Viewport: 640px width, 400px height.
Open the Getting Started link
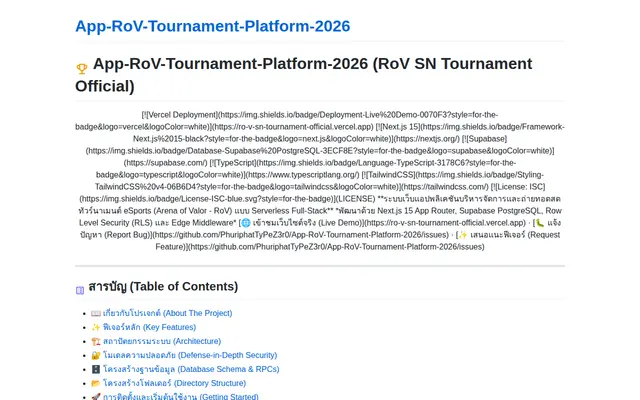pyautogui.click(x=180, y=396)
